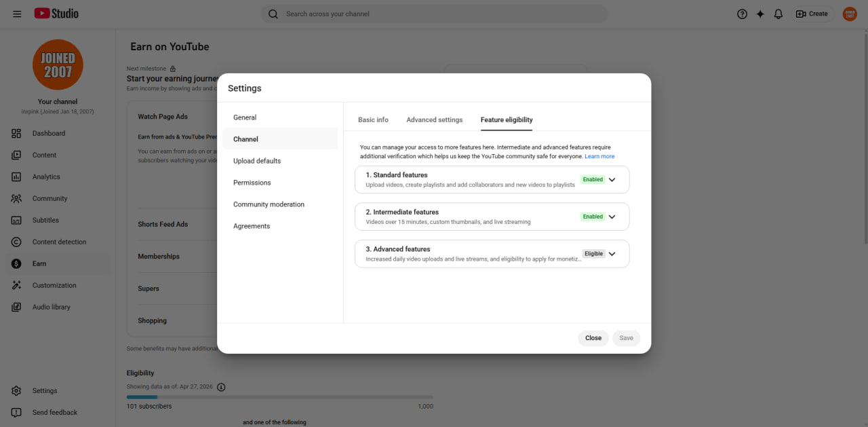Click the search magnifier icon
The image size is (868, 427).
pos(273,14)
